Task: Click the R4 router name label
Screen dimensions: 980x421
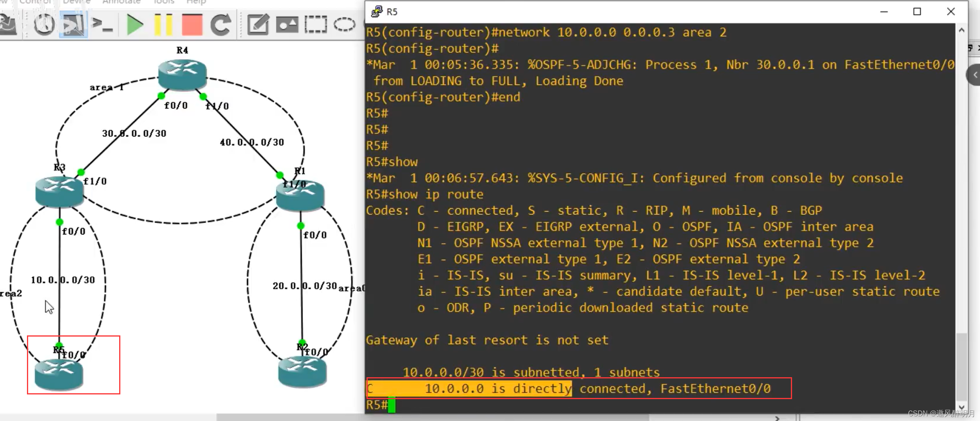Action: click(x=182, y=50)
